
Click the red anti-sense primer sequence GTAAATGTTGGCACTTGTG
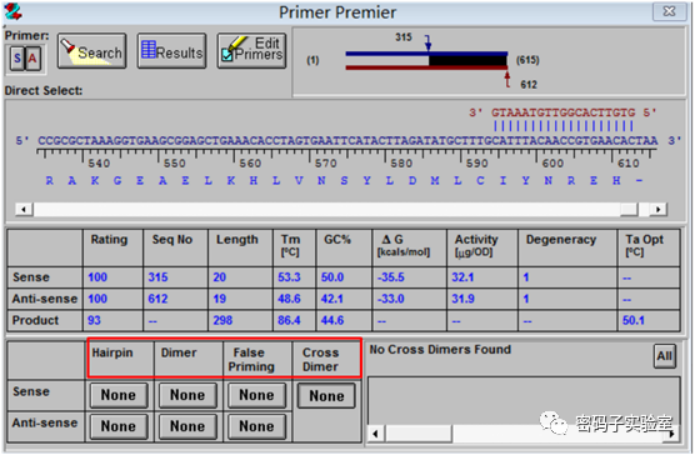coord(563,113)
